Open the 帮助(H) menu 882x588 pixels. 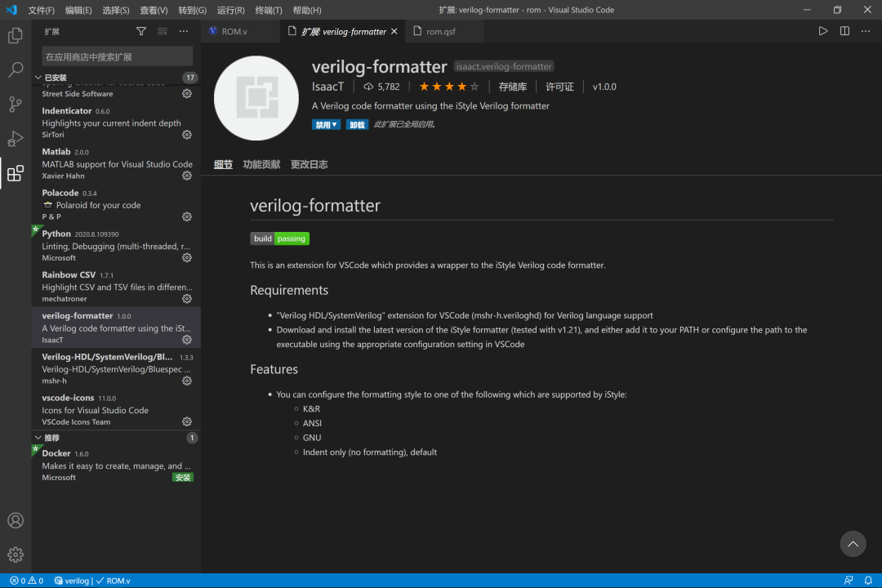[306, 10]
